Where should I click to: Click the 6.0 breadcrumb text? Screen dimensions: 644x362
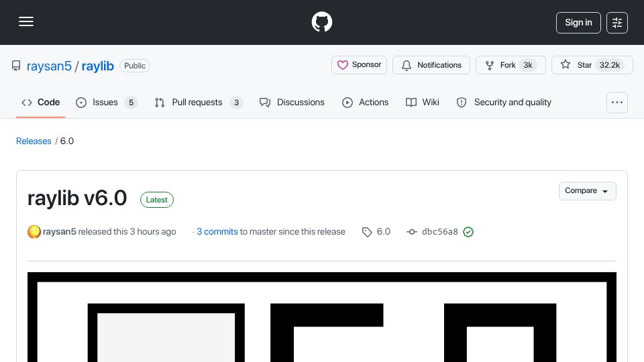[x=67, y=141]
